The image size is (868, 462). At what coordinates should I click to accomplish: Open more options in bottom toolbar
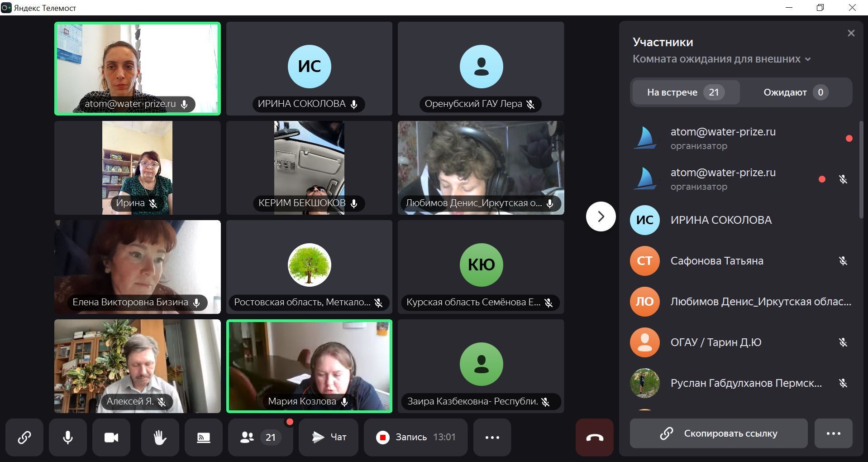pyautogui.click(x=492, y=437)
